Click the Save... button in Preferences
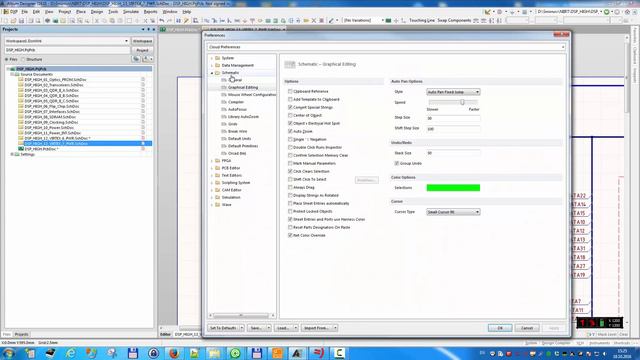Viewport: 640px width, 360px height. (x=256, y=328)
